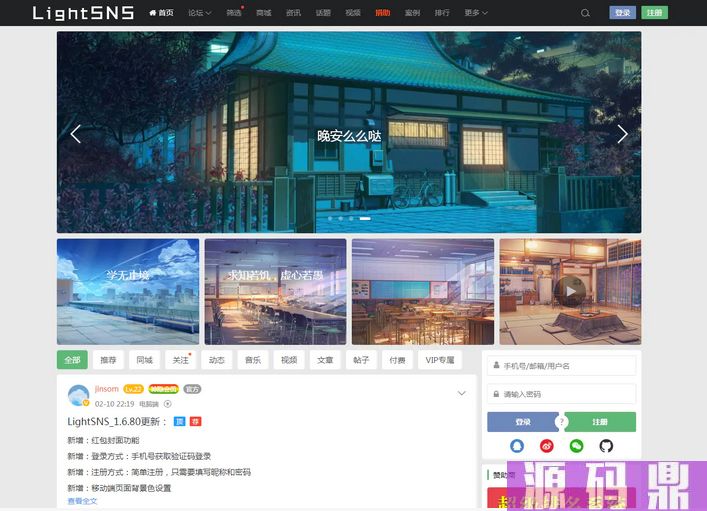Screen dimensions: 707x511
Task: Open the 筛选 nav item
Action: [234, 13]
